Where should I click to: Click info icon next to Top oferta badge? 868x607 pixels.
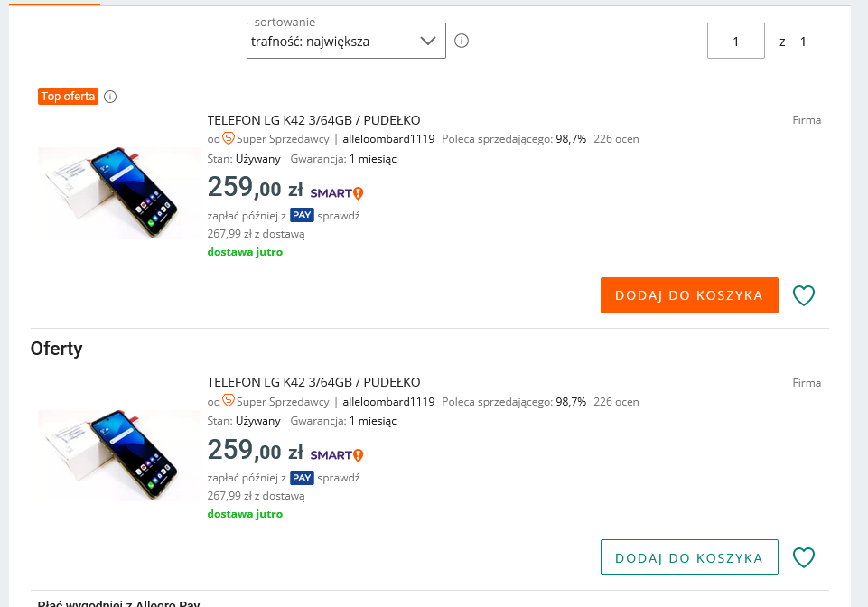(x=110, y=97)
